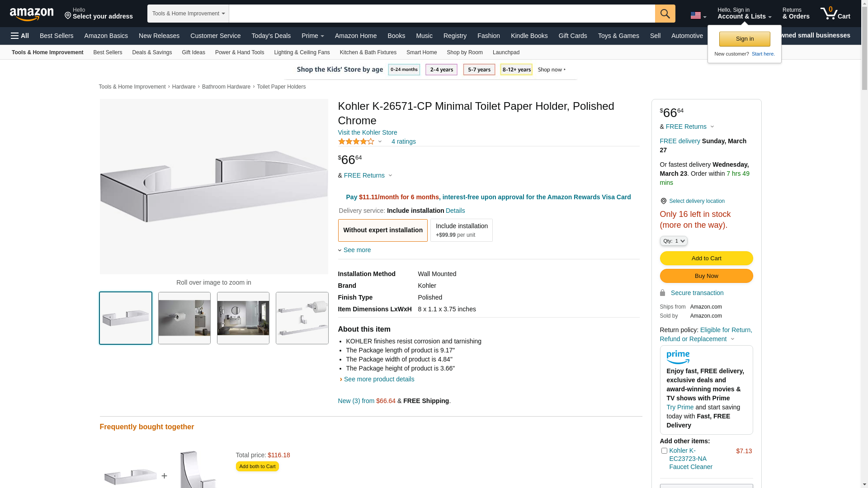Select Without expert installation option
Image resolution: width=868 pixels, height=488 pixels.
click(382, 230)
